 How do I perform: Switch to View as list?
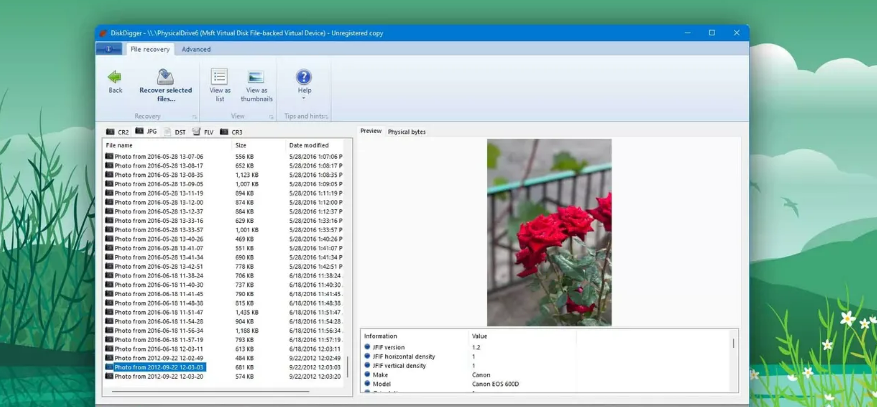click(220, 76)
